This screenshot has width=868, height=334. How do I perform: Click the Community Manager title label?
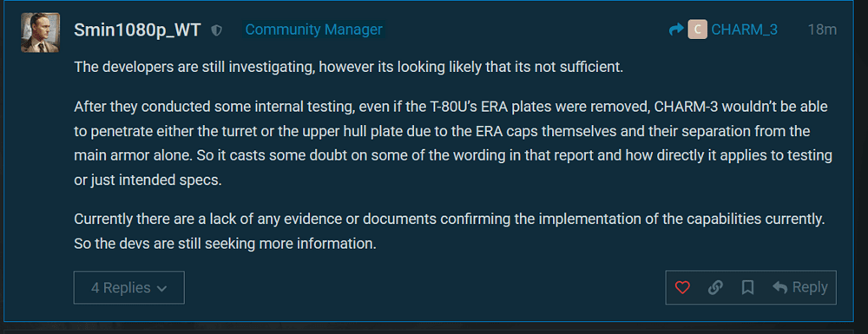[x=314, y=29]
